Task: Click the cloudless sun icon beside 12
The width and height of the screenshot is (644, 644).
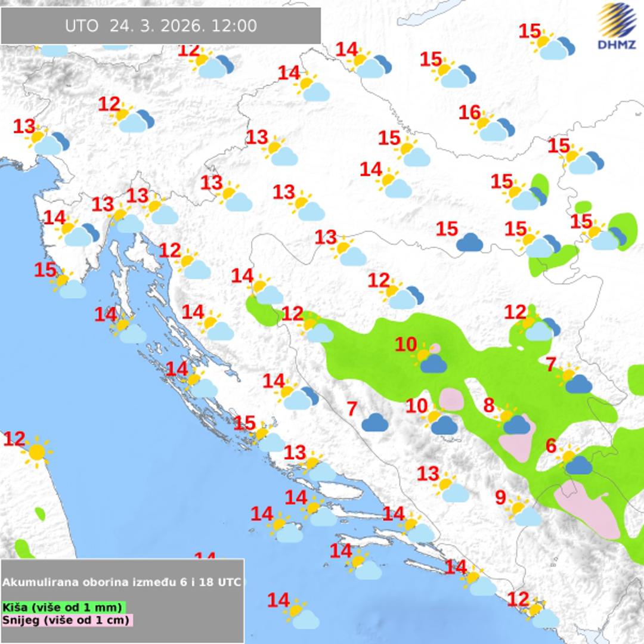Action: [x=37, y=451]
